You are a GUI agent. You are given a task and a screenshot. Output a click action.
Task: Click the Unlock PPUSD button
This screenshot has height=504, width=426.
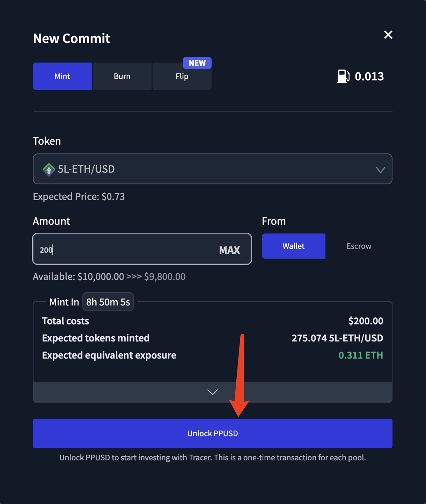tap(212, 433)
